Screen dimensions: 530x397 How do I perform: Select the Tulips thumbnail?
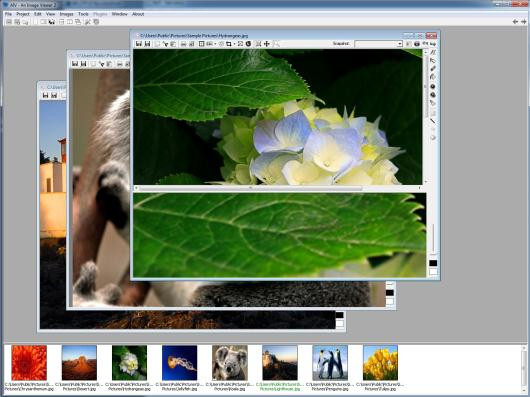(380, 363)
